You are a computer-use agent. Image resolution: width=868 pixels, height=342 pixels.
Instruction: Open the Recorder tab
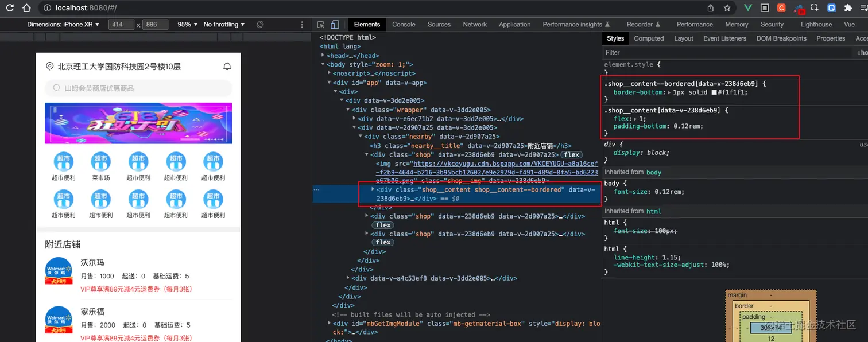(x=644, y=25)
